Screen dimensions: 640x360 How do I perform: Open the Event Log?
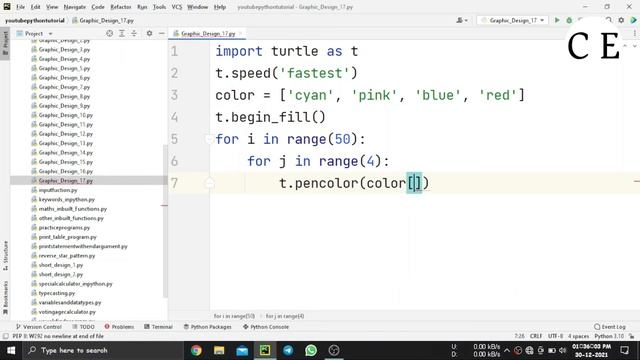(x=610, y=327)
